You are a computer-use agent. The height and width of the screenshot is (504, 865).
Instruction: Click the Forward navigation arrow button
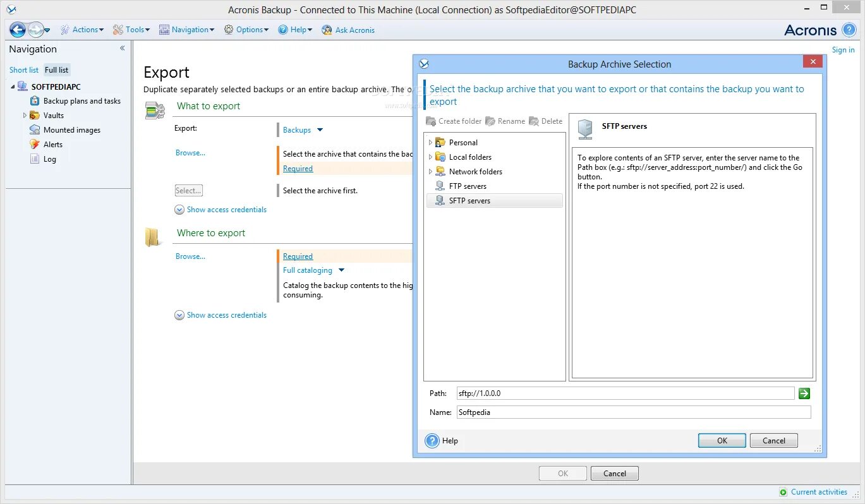(36, 30)
